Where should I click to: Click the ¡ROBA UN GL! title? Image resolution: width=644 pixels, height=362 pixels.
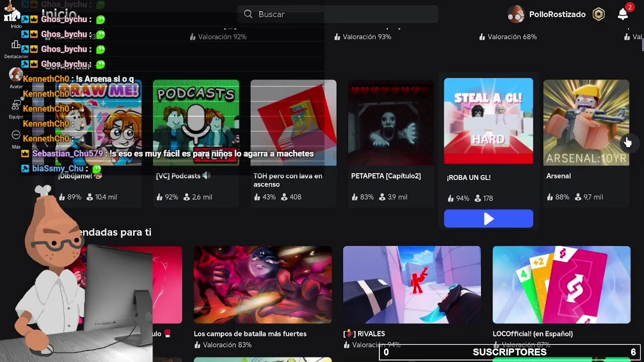(x=468, y=177)
